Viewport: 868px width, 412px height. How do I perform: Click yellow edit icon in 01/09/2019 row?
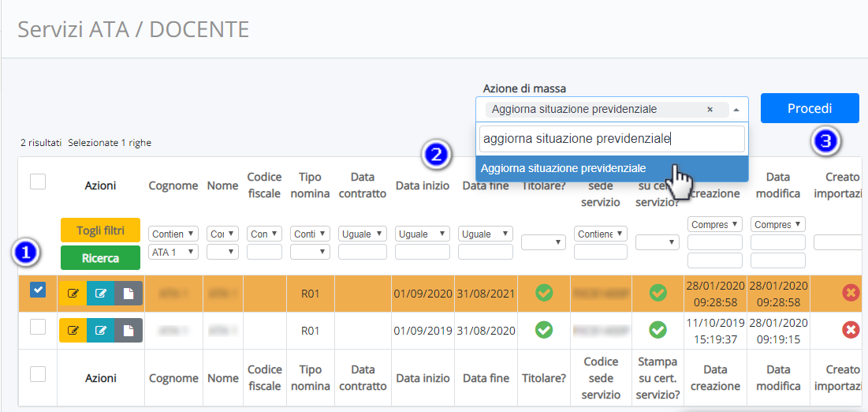tap(73, 331)
